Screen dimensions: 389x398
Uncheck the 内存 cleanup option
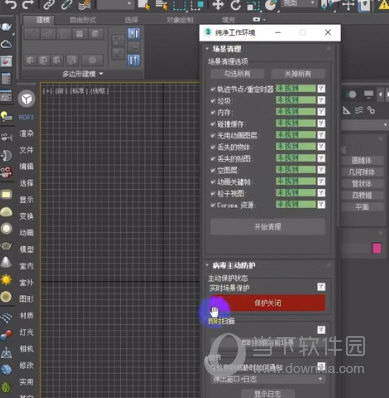pyautogui.click(x=213, y=112)
